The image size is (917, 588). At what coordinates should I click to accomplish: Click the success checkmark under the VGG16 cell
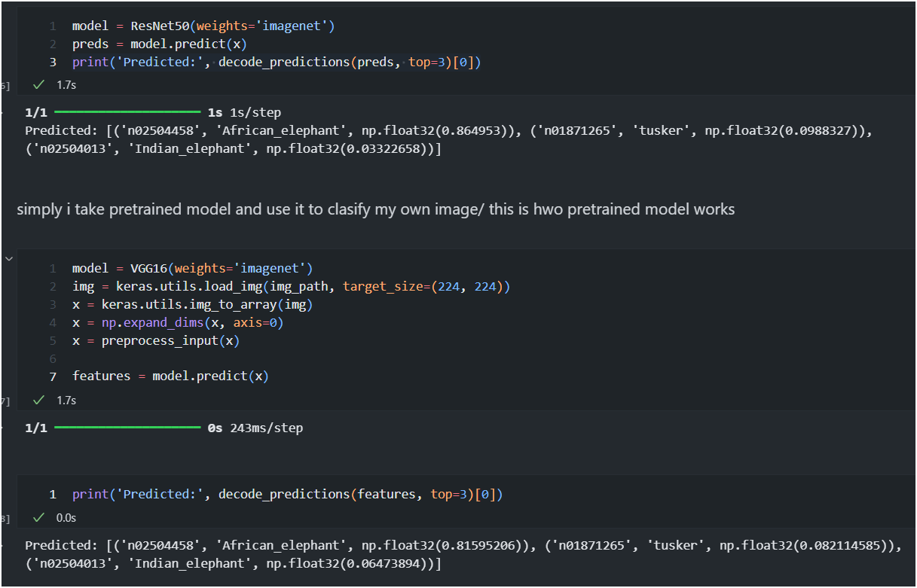click(39, 400)
